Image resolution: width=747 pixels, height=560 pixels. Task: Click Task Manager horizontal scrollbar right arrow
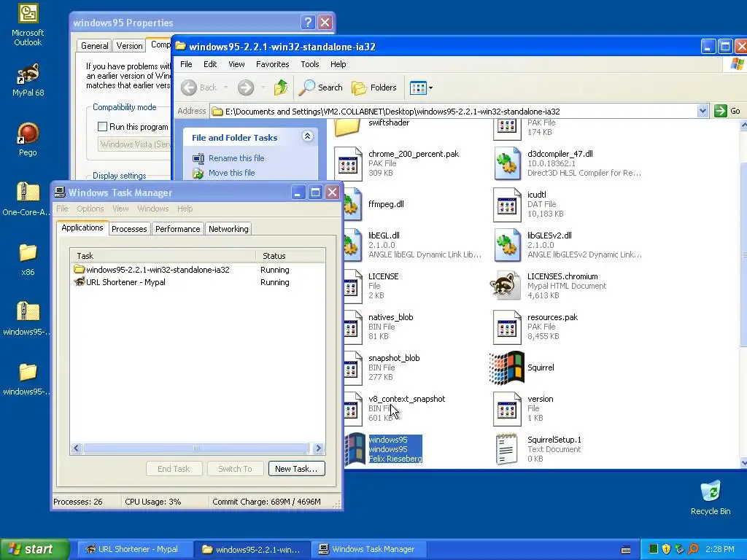point(318,448)
